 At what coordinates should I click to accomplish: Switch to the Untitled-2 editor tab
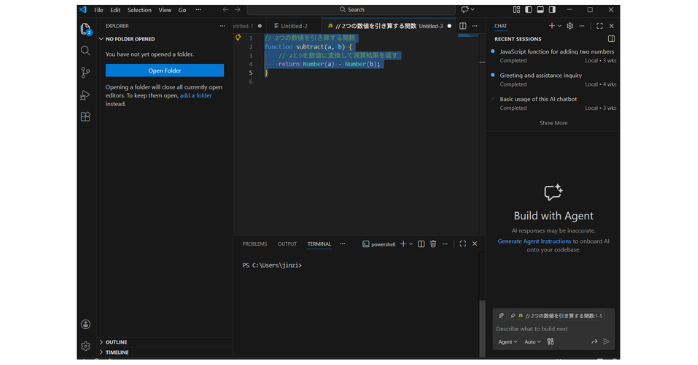click(294, 26)
